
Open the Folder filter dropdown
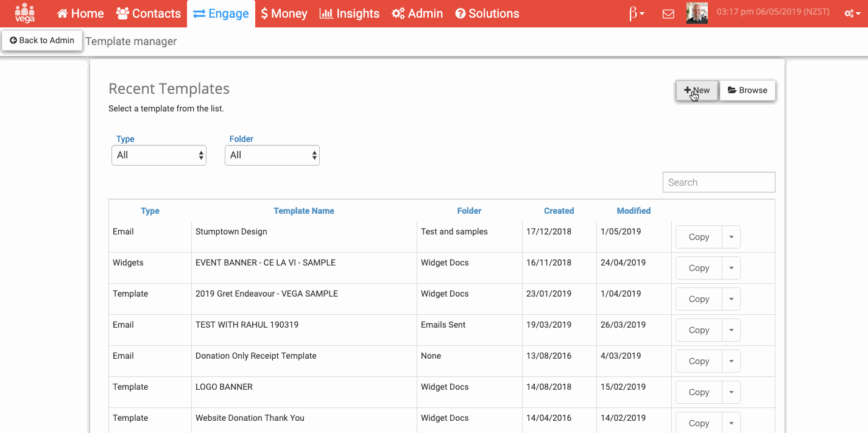tap(272, 155)
